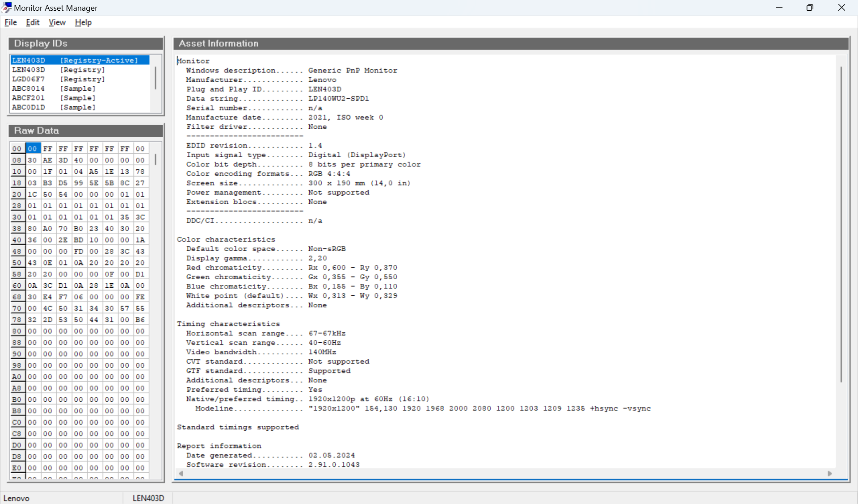
Task: Click the Asset Information vertical scrollbar
Action: click(841, 223)
